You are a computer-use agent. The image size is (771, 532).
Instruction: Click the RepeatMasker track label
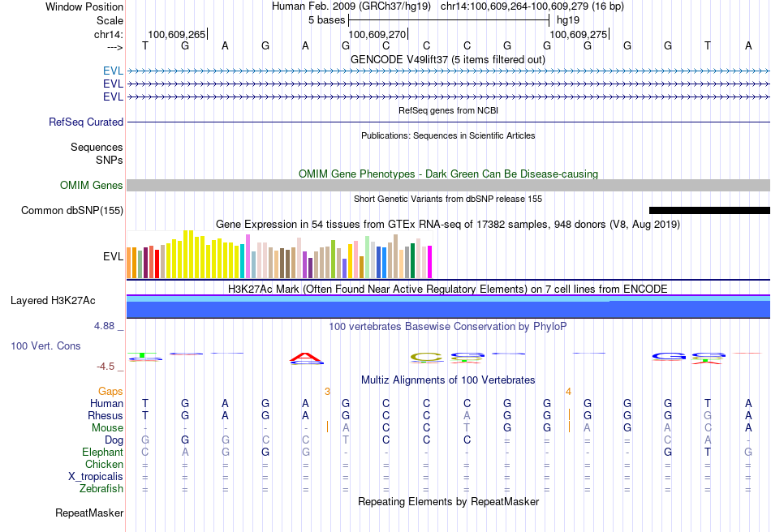[89, 513]
